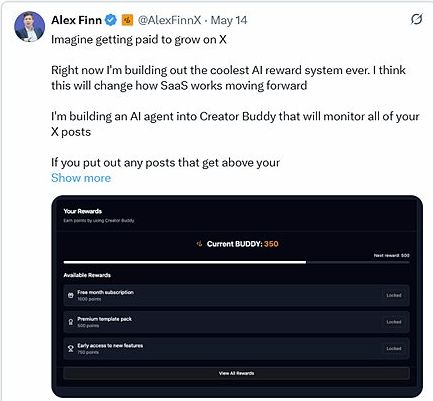
Task: Click the BUDDY rewards progress bar
Action: click(x=236, y=262)
